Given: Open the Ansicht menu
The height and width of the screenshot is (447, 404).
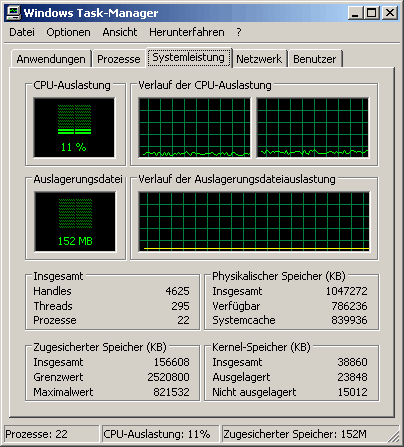Looking at the screenshot, I should tap(120, 32).
